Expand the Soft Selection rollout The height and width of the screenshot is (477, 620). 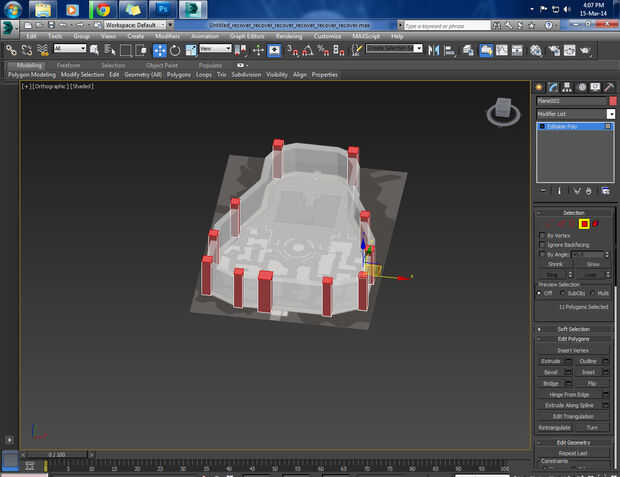573,329
